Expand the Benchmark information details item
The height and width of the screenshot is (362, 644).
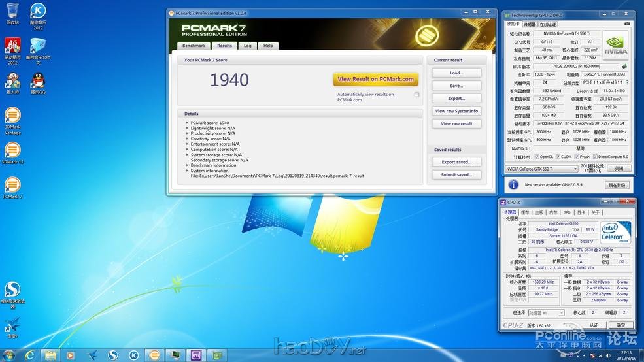187,165
